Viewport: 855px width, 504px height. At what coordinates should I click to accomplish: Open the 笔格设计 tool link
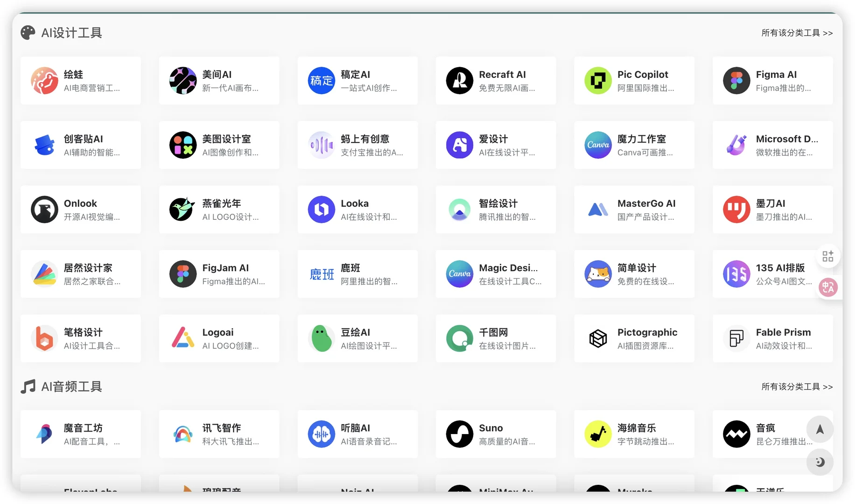point(81,338)
